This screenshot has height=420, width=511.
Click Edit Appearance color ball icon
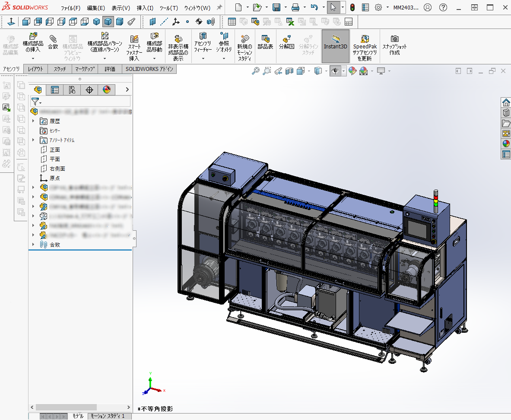352,71
